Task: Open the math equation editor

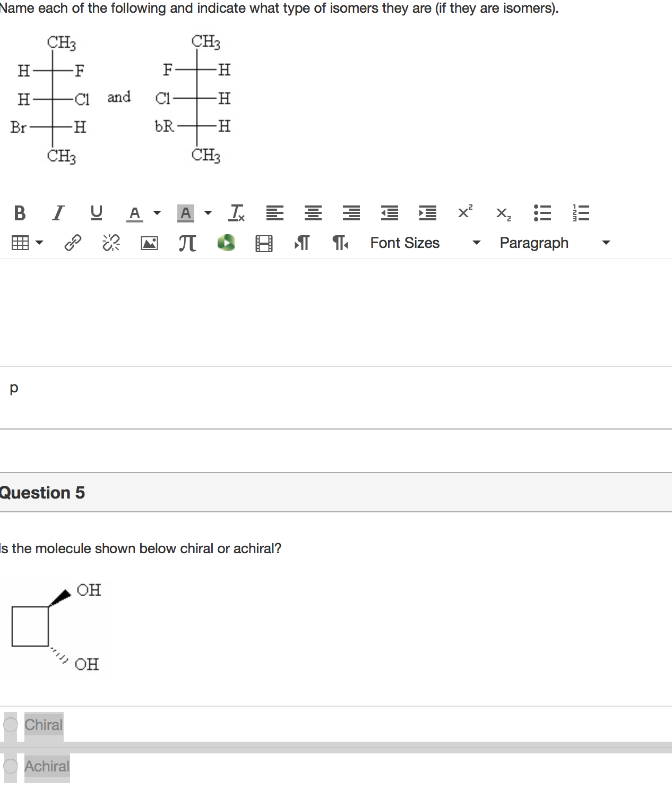Action: coord(187,243)
